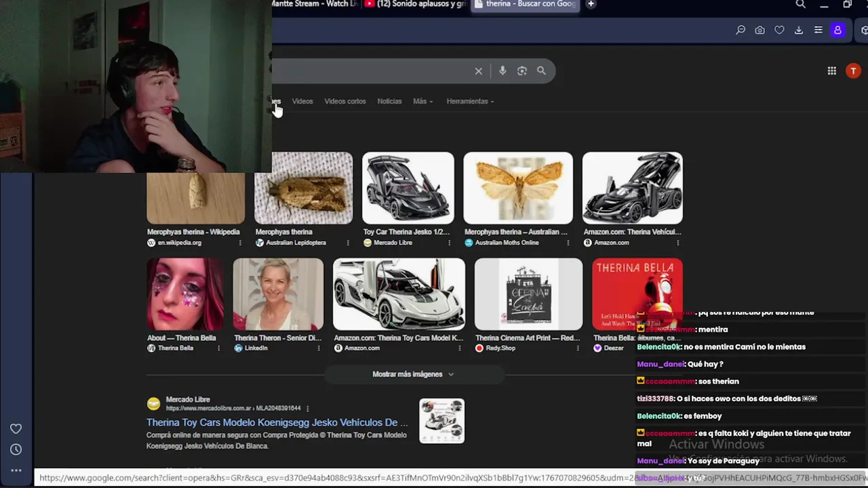
Task: Open sidebar bookmarks heart icon
Action: coord(16,428)
